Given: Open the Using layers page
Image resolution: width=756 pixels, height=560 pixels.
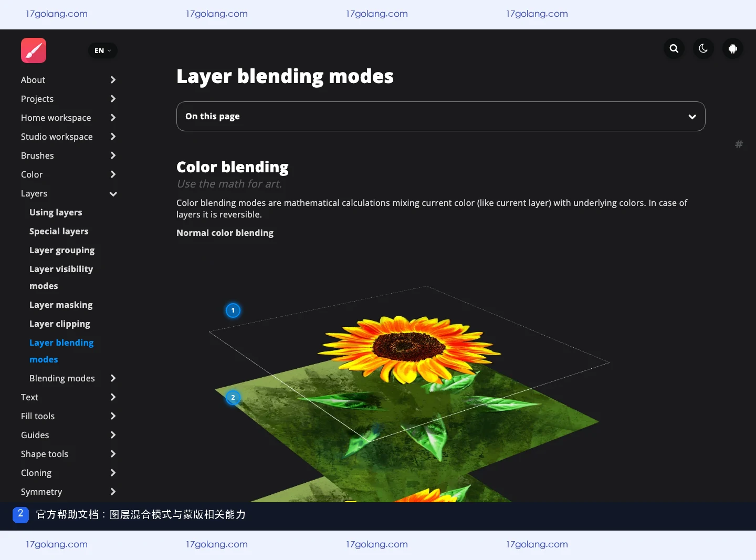Looking at the screenshot, I should tap(56, 212).
